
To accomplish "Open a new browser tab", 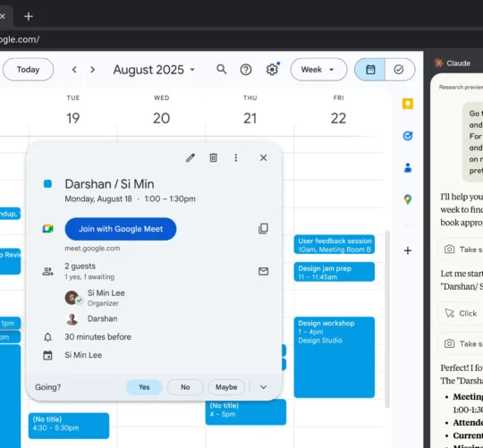I will (29, 16).
